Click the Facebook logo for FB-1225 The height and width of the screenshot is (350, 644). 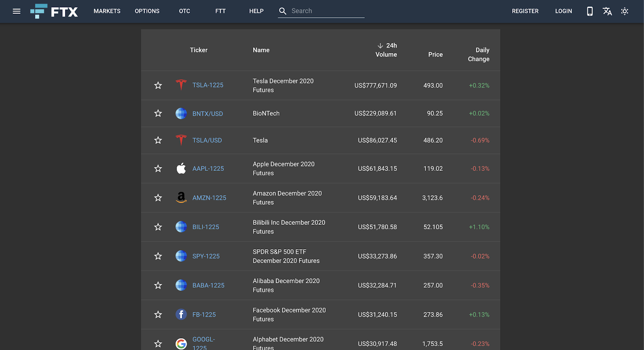(x=181, y=315)
